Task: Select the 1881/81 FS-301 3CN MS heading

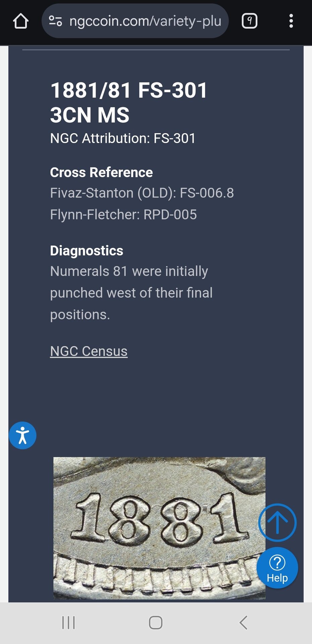Action: pos(129,103)
